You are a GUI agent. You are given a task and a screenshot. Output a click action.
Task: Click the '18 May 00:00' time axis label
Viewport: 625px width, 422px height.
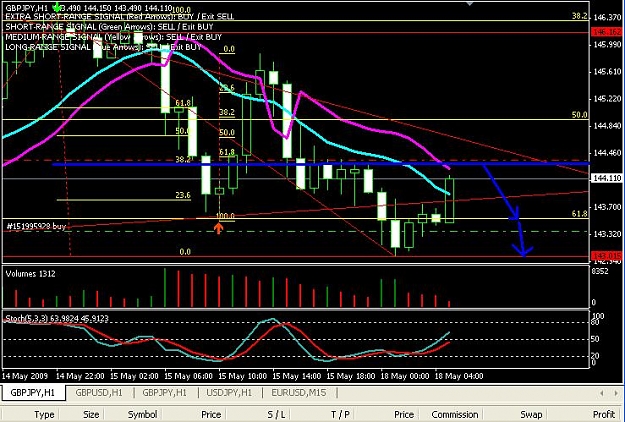[405, 376]
